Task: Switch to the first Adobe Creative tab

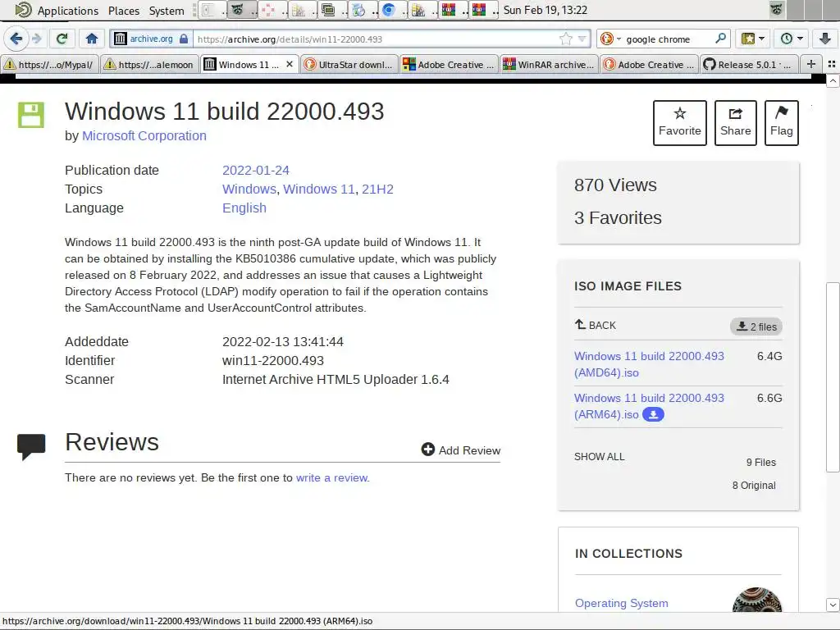Action: [x=449, y=64]
